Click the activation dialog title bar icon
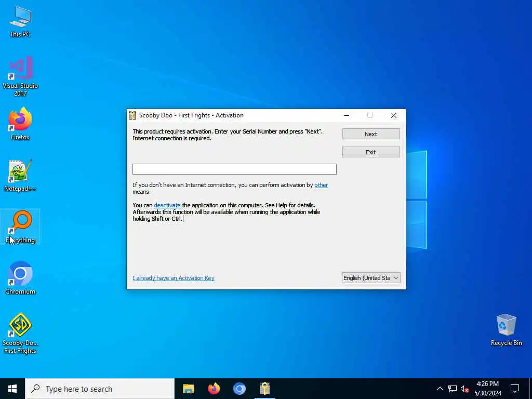This screenshot has width=532, height=399. 132,115
